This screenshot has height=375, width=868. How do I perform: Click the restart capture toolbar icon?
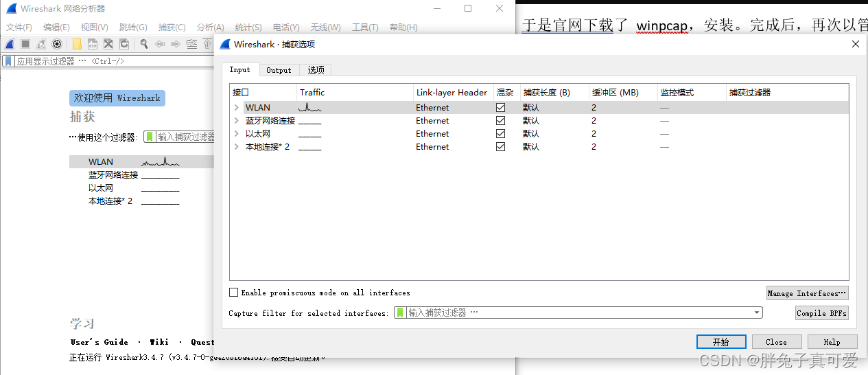[41, 44]
